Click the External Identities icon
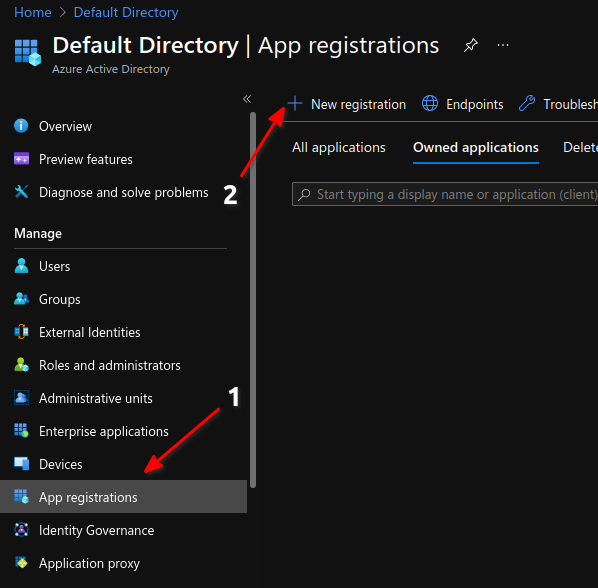This screenshot has height=588, width=598. [x=21, y=332]
